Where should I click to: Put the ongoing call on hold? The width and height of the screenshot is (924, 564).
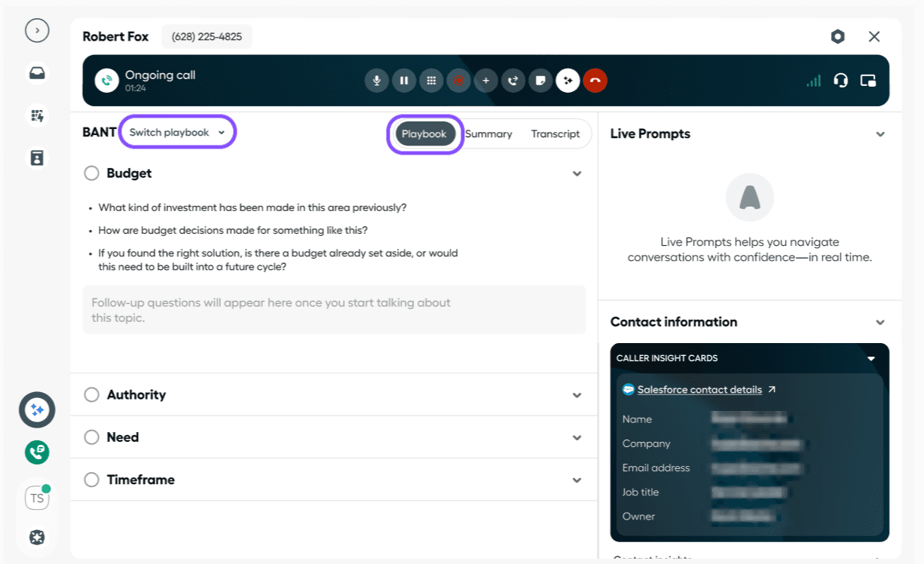click(x=404, y=81)
